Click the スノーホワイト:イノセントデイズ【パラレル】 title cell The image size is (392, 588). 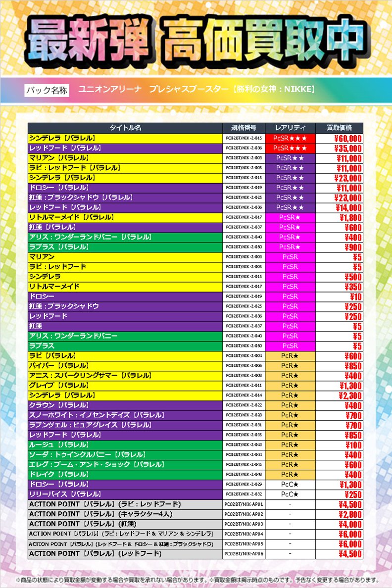click(x=125, y=415)
